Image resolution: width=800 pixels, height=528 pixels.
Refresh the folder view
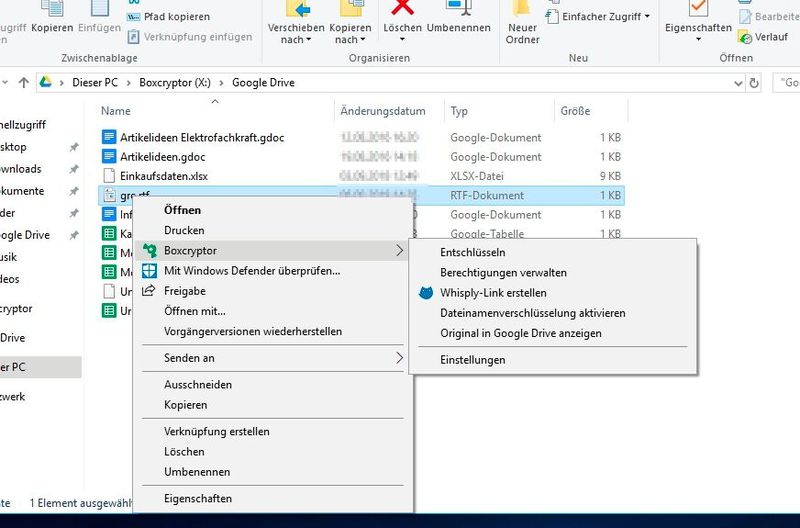click(x=754, y=83)
